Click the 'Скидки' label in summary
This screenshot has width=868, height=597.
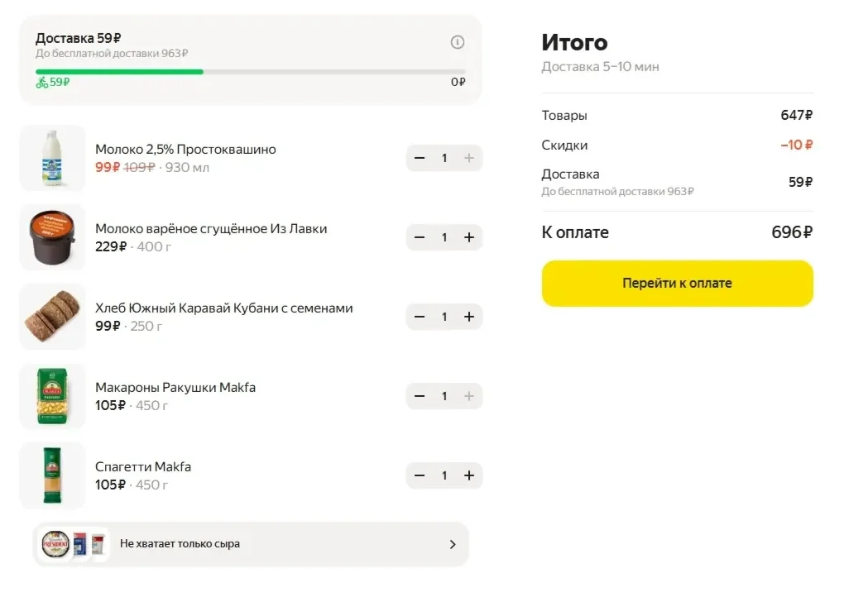564,146
